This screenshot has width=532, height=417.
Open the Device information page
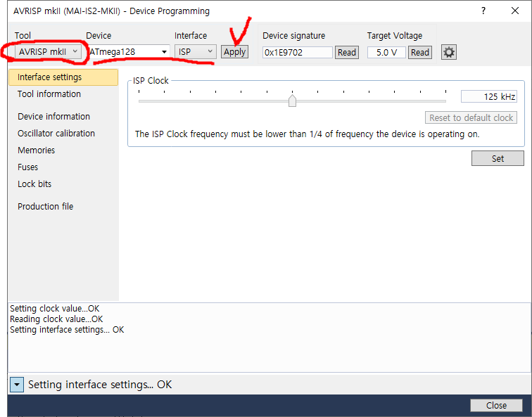(53, 116)
